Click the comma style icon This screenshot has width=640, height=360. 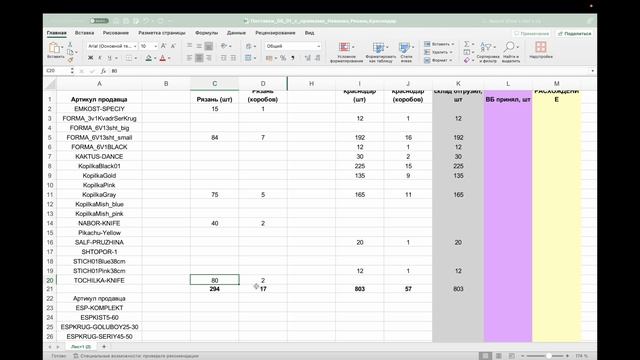click(x=293, y=58)
